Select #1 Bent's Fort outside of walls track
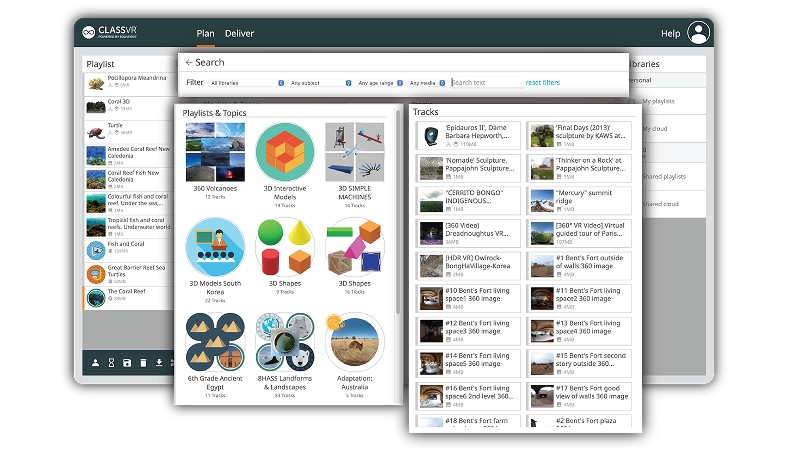Viewport: 788px width, 450px height. [579, 266]
